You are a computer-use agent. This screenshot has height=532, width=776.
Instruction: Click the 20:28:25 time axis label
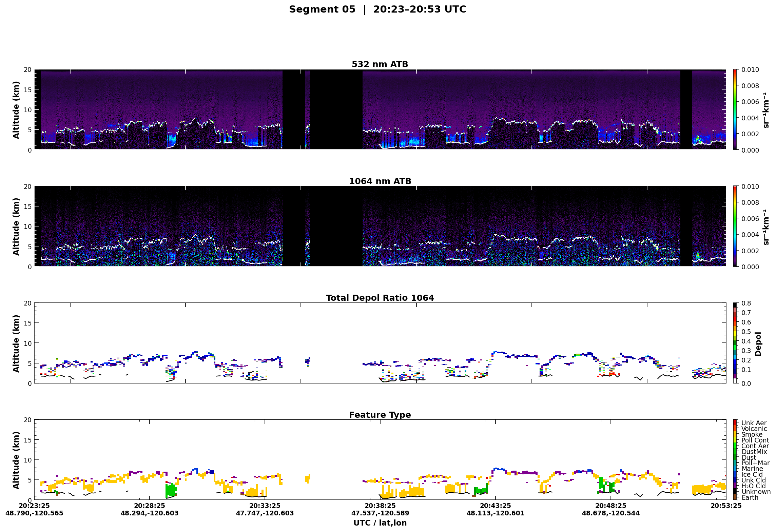pyautogui.click(x=150, y=506)
